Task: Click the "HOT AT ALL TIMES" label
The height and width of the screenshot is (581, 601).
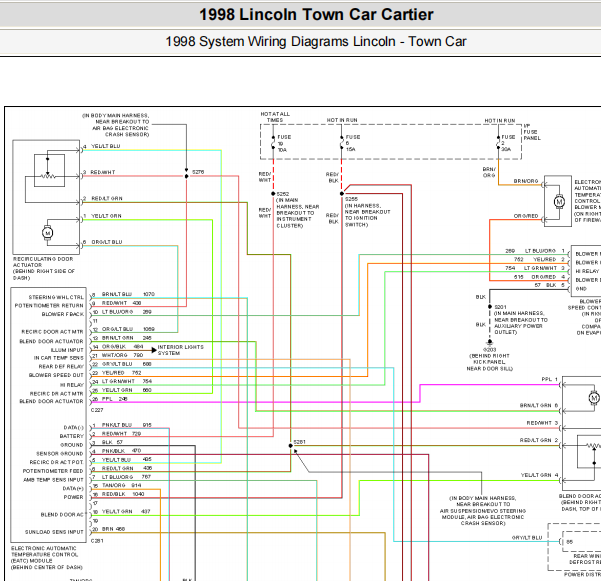Action: coord(275,117)
